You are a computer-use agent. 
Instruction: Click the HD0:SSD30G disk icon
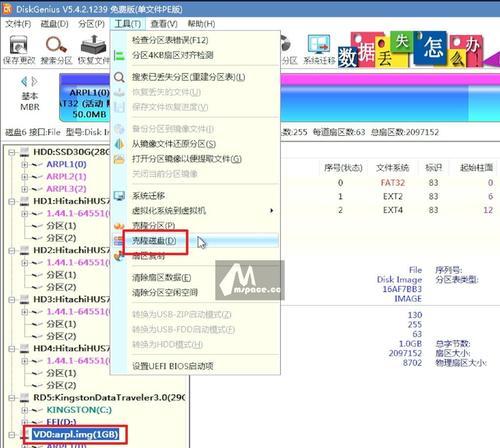24,152
